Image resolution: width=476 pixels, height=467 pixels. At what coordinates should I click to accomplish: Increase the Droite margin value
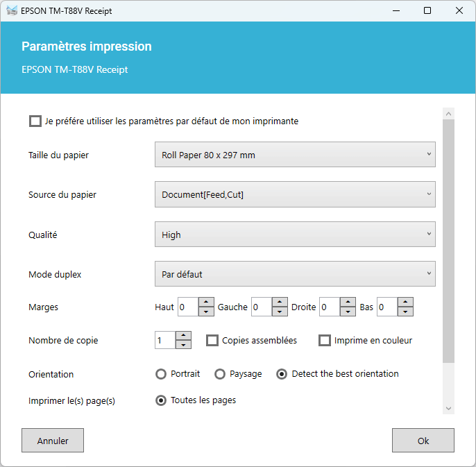pyautogui.click(x=348, y=302)
